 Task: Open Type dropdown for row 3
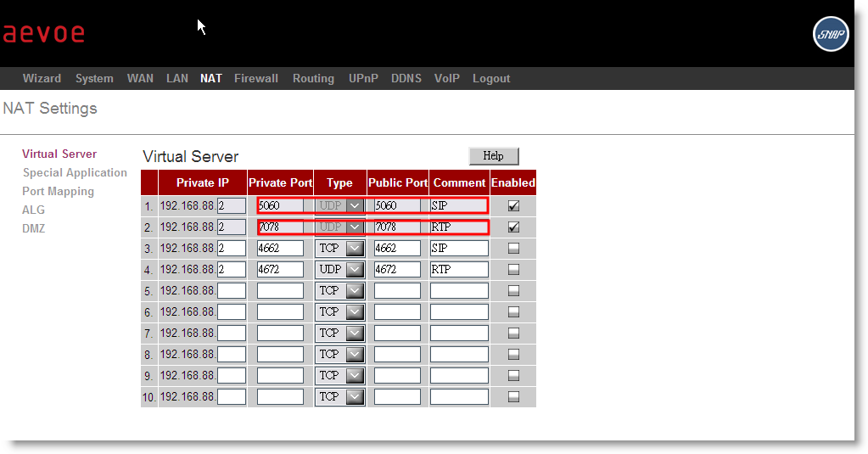coord(340,249)
